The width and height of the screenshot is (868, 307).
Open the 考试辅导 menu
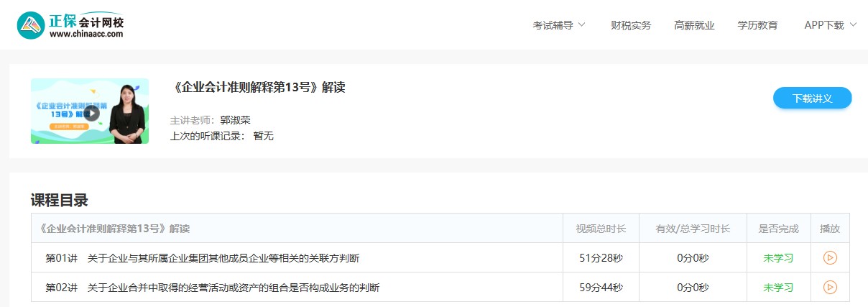(553, 25)
